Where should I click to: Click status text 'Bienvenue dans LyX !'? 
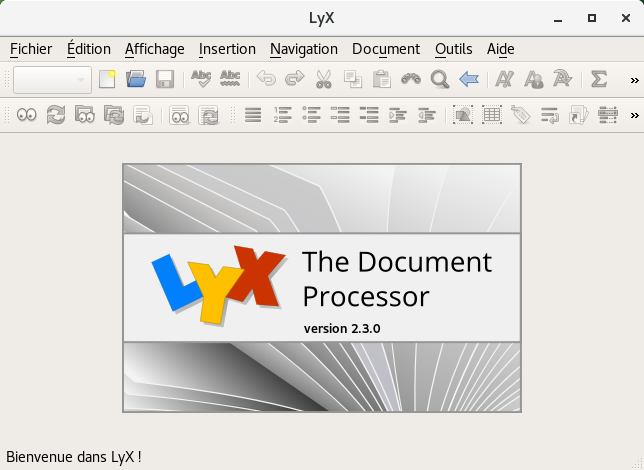coord(74,457)
